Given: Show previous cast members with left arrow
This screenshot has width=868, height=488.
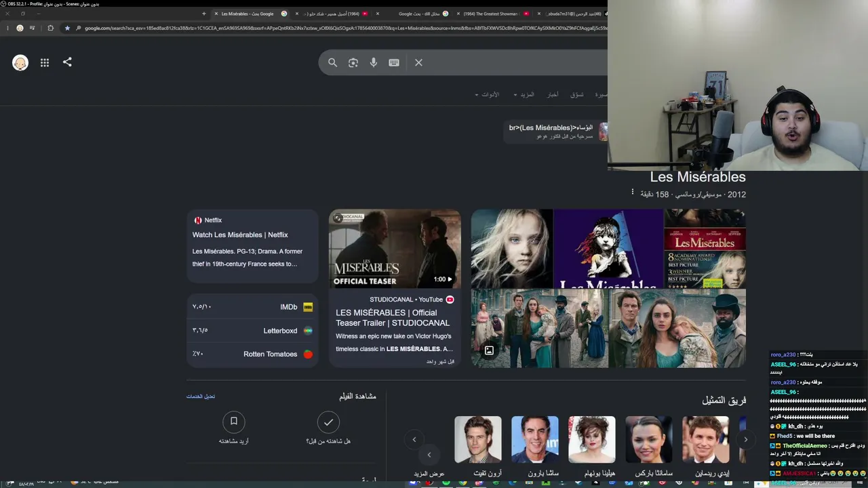Looking at the screenshot, I should [414, 439].
